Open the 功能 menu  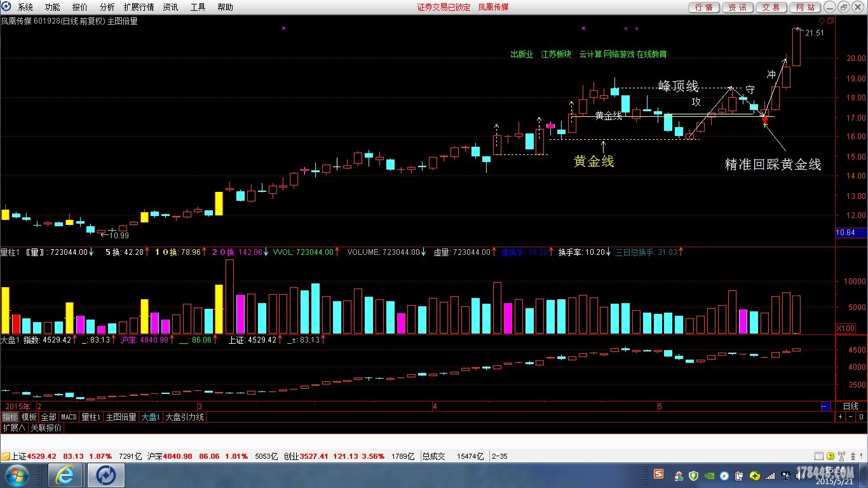point(53,7)
